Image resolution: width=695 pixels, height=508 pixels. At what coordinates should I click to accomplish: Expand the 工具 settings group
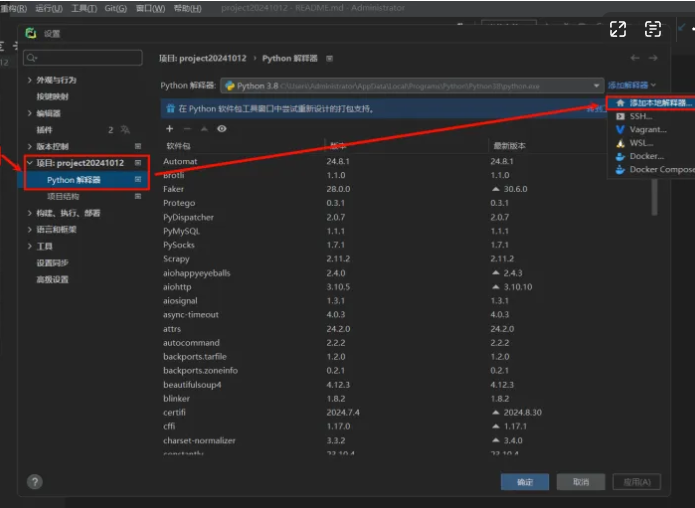[30, 246]
